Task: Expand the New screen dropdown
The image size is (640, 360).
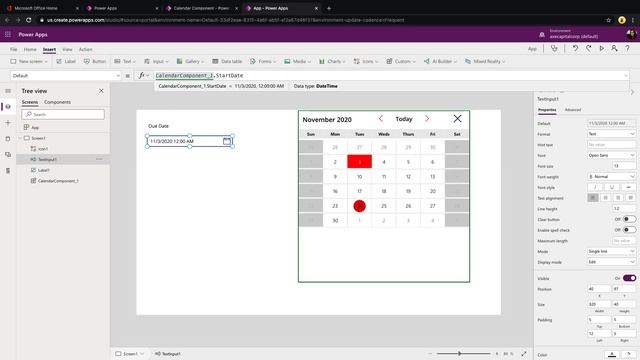Action: pyautogui.click(x=46, y=62)
